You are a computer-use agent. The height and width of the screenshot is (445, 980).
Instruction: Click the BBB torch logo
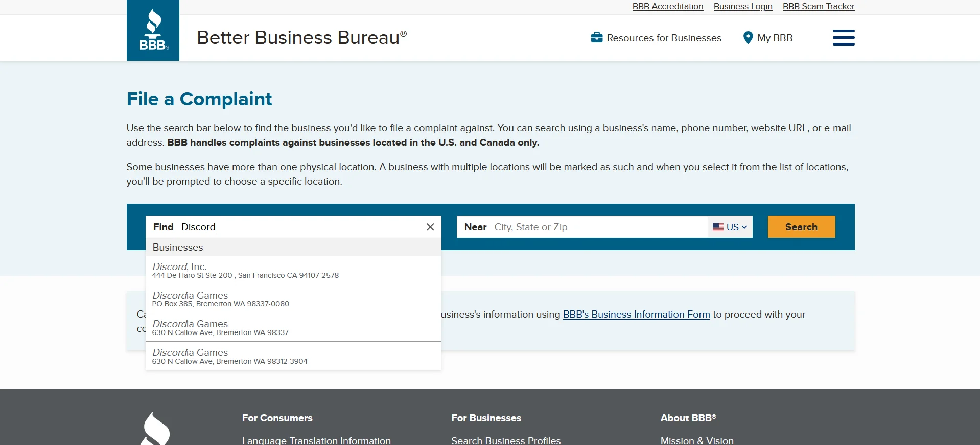pos(153,31)
